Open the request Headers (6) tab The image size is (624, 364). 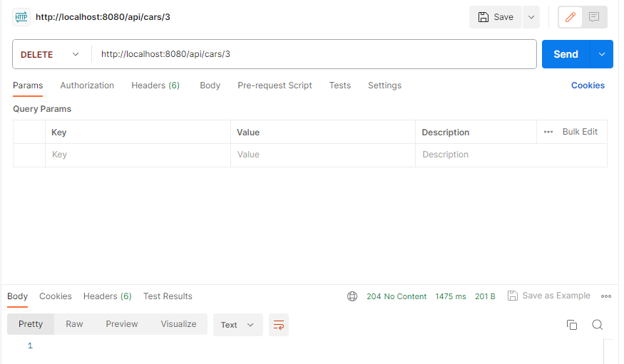pos(155,85)
